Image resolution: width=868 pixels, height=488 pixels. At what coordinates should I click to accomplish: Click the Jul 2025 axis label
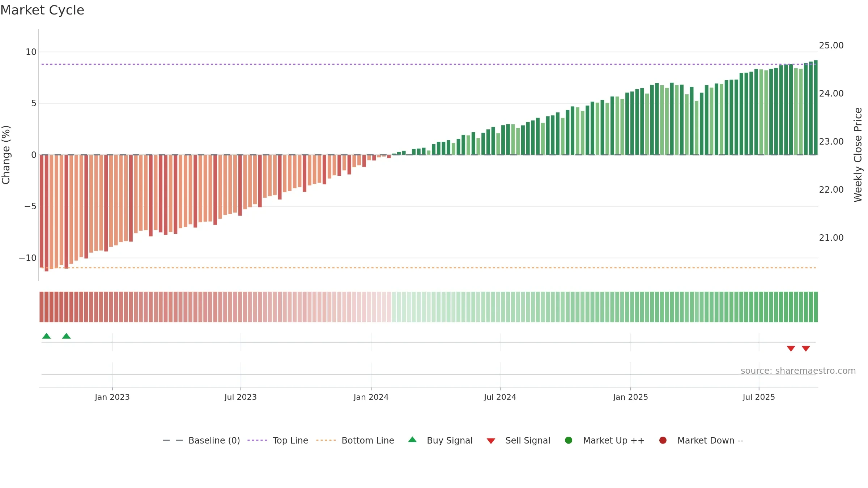pyautogui.click(x=759, y=397)
